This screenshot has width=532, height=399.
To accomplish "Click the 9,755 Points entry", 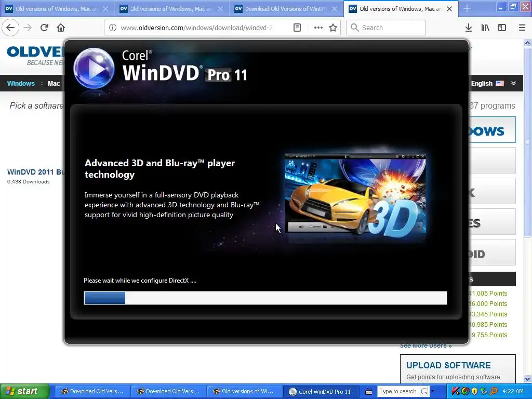I will point(489,335).
